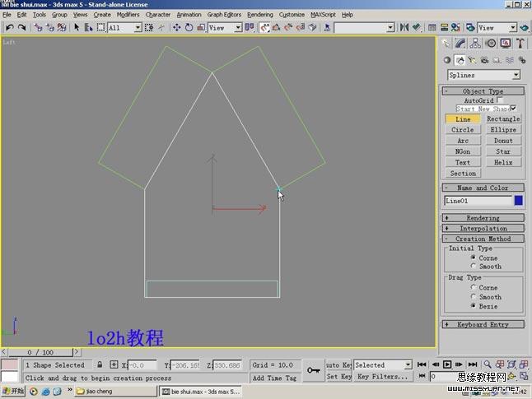Image resolution: width=532 pixels, height=399 pixels.
Task: Toggle the Start New Shape checkbox
Action: [x=513, y=109]
